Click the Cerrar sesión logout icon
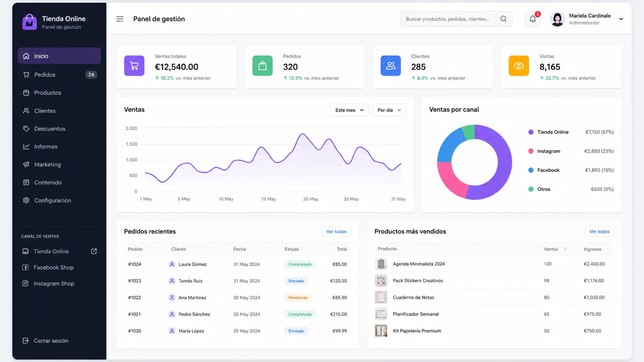Viewport: 644px width, 362px height. (26, 341)
